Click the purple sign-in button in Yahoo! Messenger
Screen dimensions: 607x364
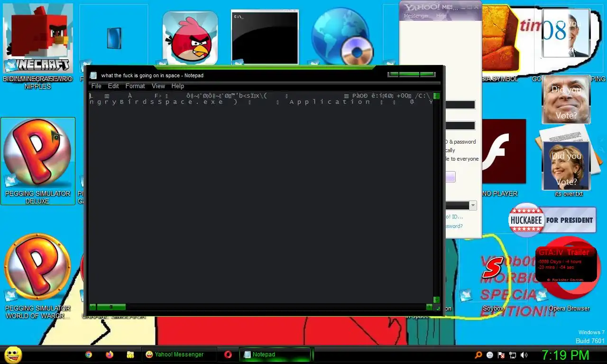[x=450, y=177]
